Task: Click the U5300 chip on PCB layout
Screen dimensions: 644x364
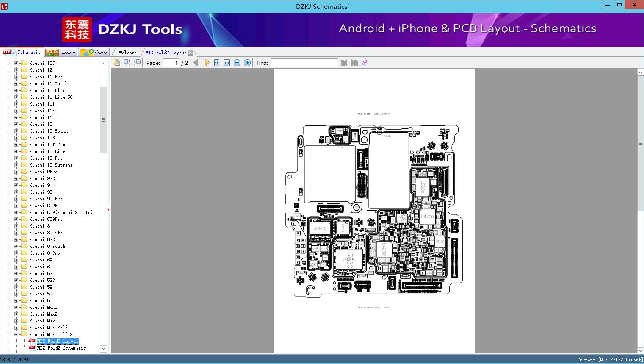Action: pos(422,187)
